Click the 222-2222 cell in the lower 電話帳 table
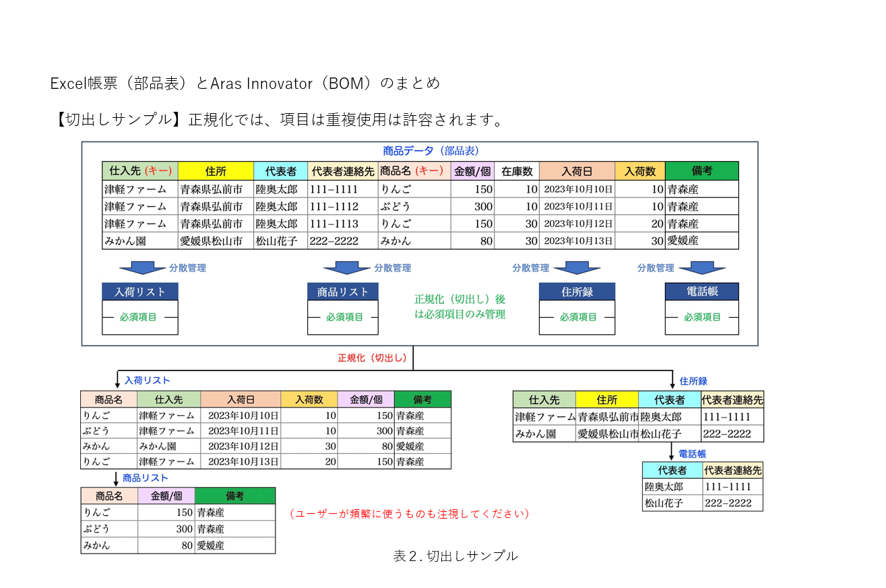 (x=733, y=503)
